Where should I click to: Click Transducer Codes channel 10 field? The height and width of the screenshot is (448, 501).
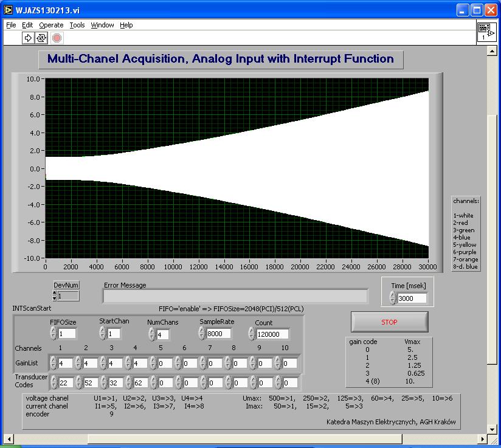click(x=291, y=382)
